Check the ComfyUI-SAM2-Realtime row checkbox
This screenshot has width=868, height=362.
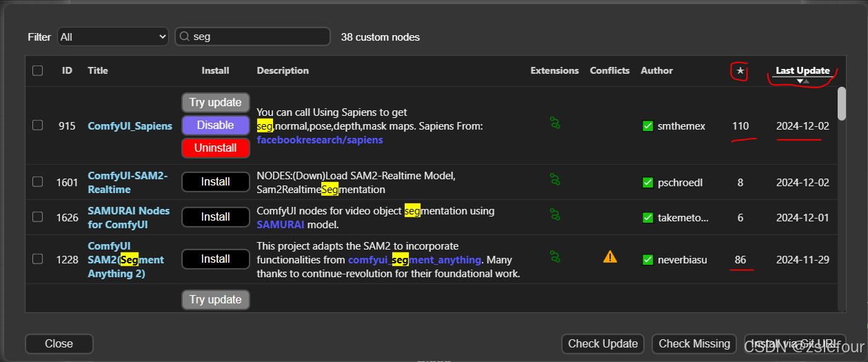pyautogui.click(x=37, y=181)
